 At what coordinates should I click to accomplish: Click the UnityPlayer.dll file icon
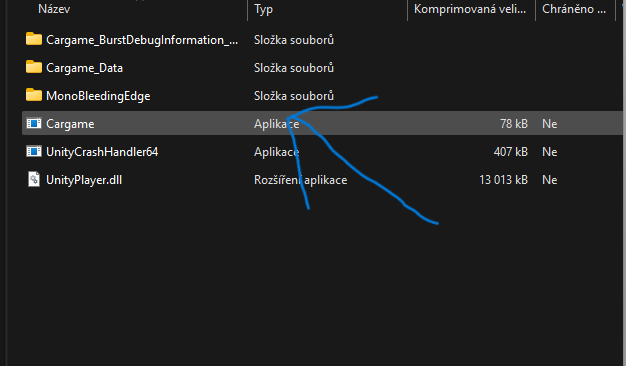tap(34, 179)
